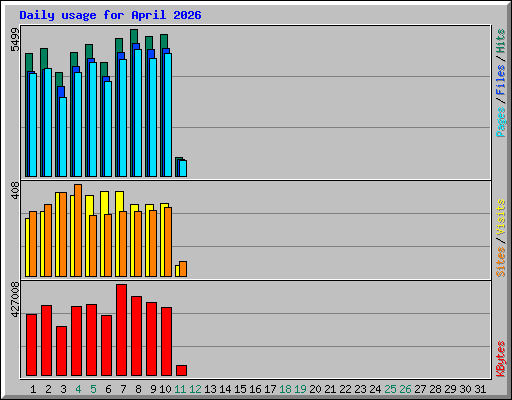Click day 3 on the x-axis
Viewport: 512px width, 400px height.
[63, 389]
